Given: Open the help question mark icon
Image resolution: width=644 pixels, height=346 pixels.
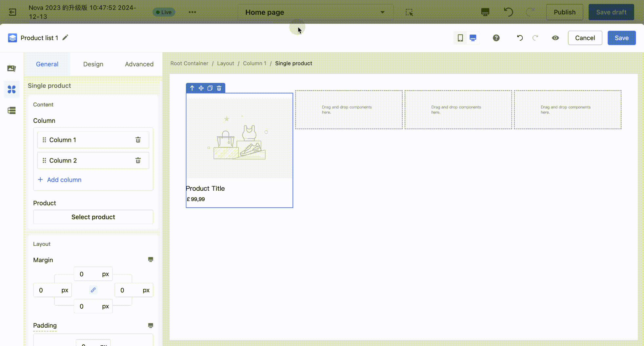Looking at the screenshot, I should point(496,38).
